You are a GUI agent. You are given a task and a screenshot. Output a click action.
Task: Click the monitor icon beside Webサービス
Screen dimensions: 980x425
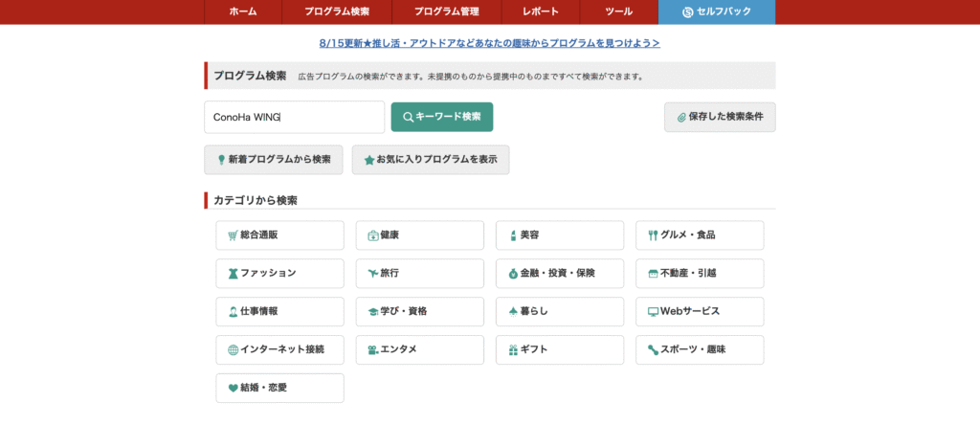click(653, 312)
